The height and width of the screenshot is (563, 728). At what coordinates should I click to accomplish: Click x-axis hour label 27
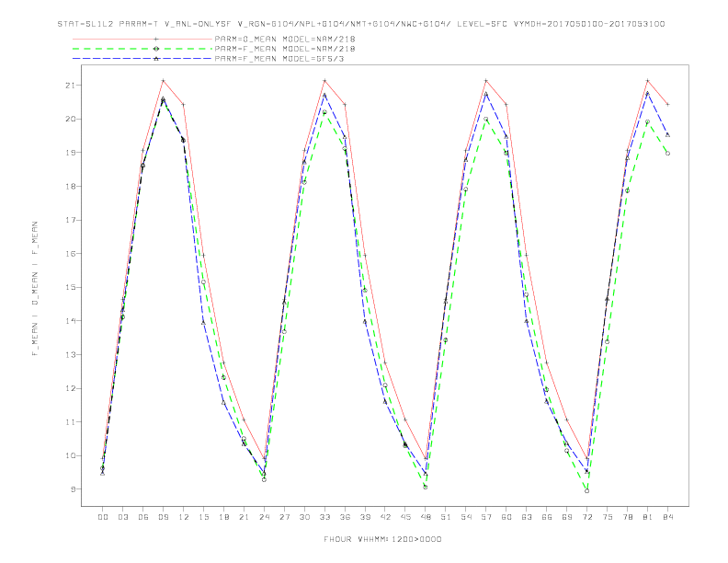pyautogui.click(x=284, y=517)
